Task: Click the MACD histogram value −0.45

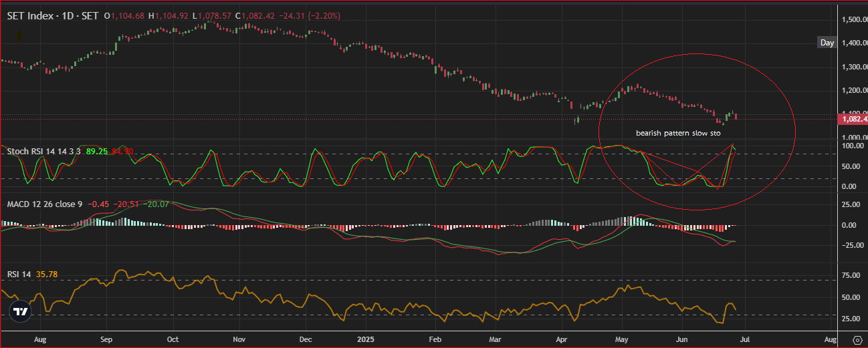Action: [x=99, y=204]
